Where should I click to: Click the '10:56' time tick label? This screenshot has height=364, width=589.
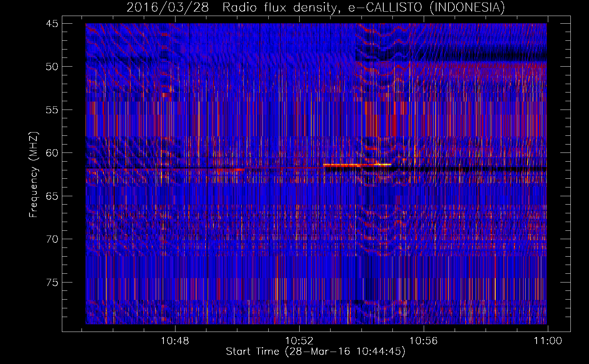pos(423,341)
